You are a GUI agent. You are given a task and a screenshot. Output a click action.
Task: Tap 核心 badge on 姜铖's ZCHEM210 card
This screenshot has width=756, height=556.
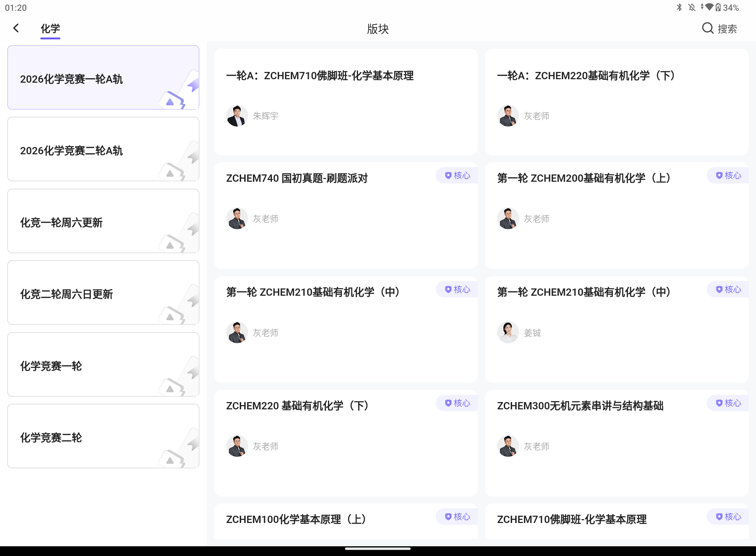click(x=728, y=289)
